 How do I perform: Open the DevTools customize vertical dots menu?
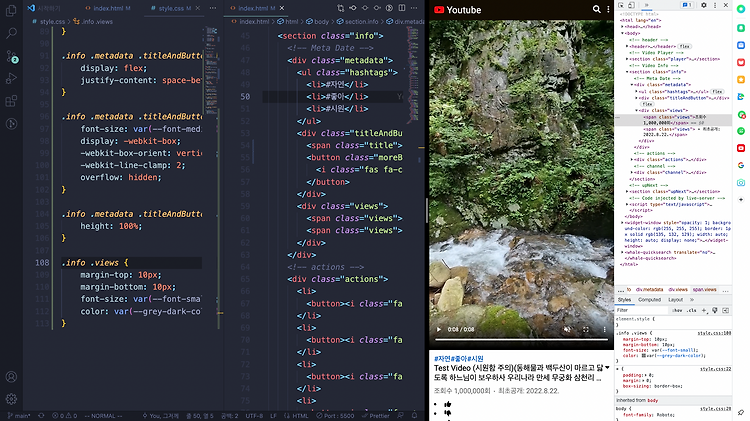click(x=715, y=5)
